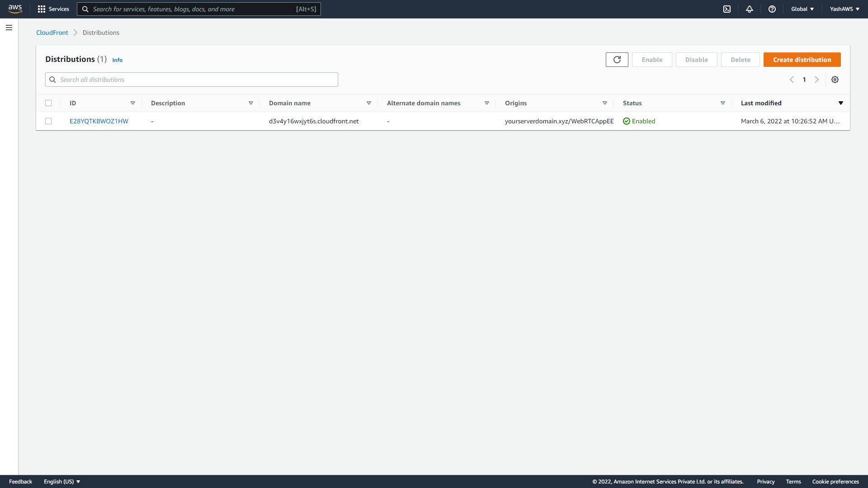Click the Distributions breadcrumb text
868x488 pixels.
pyautogui.click(x=101, y=33)
